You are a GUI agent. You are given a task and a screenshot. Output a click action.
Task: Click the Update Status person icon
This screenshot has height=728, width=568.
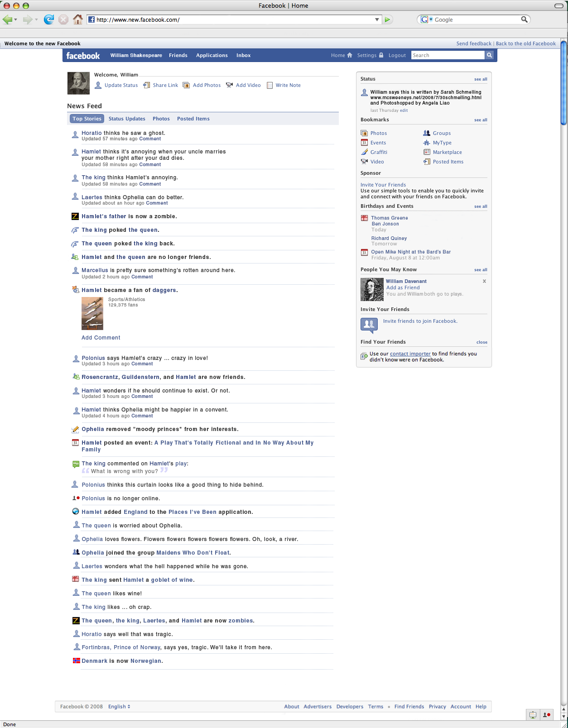[98, 85]
